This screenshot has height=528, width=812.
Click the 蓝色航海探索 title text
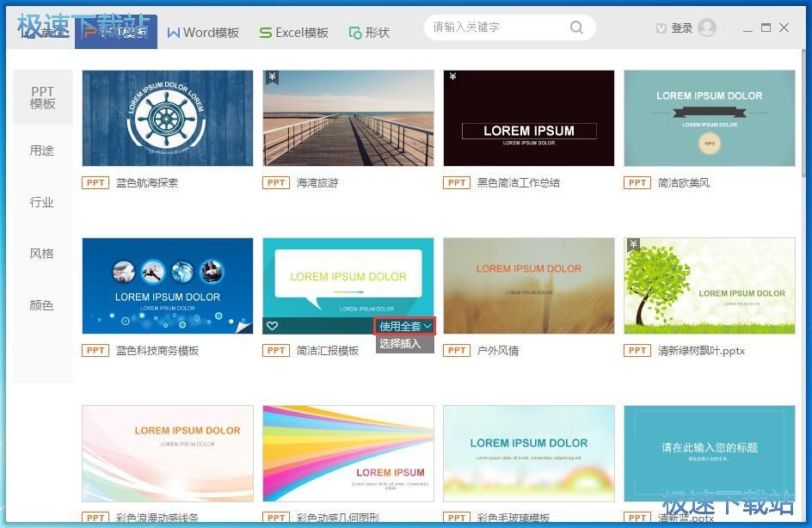147,182
